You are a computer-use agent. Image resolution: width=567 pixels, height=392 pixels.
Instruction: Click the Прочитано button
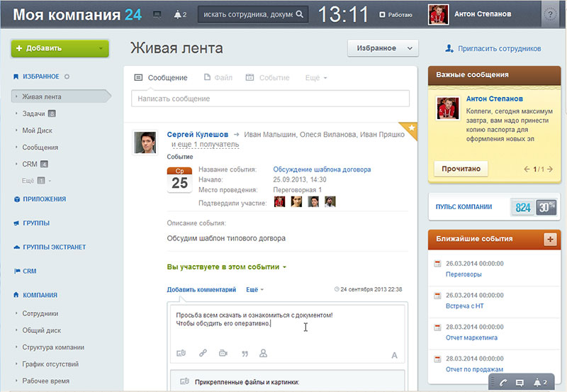(x=461, y=169)
